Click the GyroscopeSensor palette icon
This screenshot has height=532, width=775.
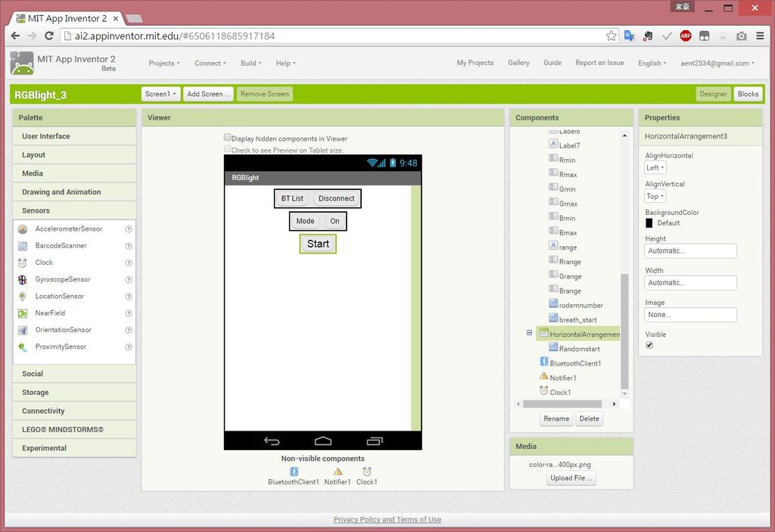23,279
